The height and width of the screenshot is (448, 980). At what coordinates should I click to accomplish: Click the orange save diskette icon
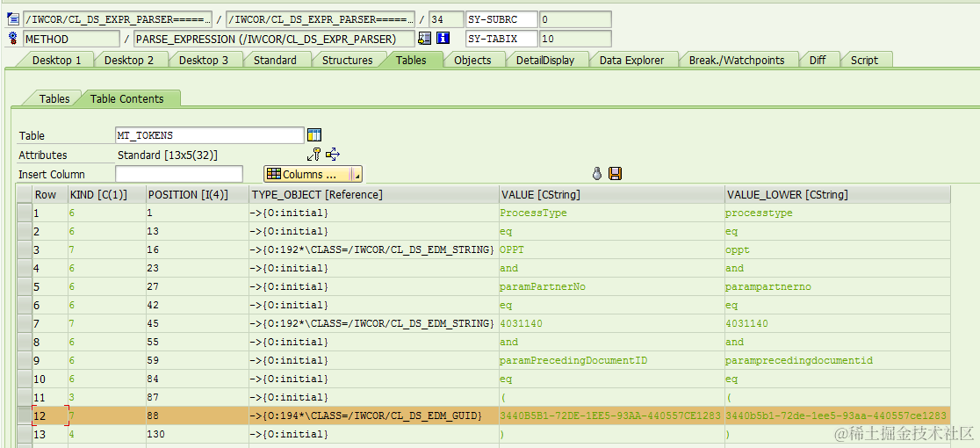615,174
